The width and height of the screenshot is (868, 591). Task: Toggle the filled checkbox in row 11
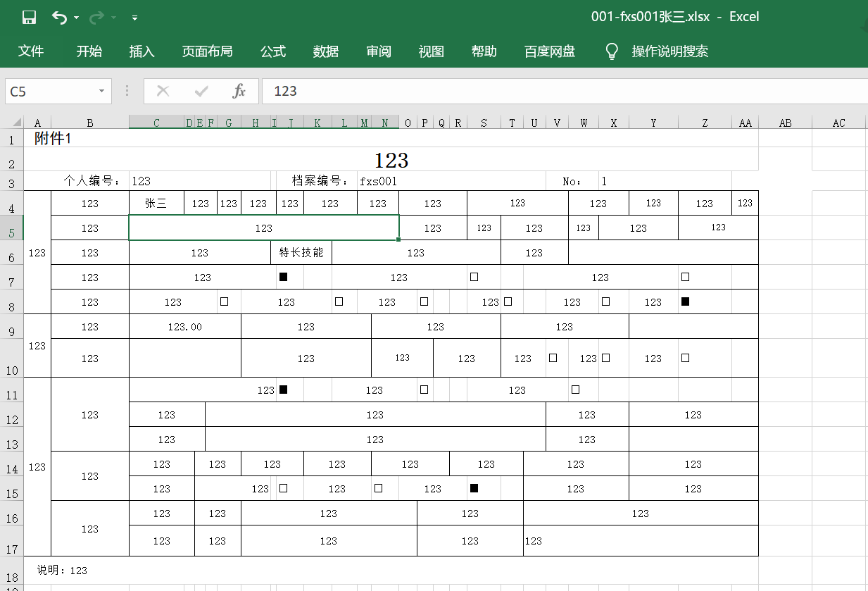[283, 390]
